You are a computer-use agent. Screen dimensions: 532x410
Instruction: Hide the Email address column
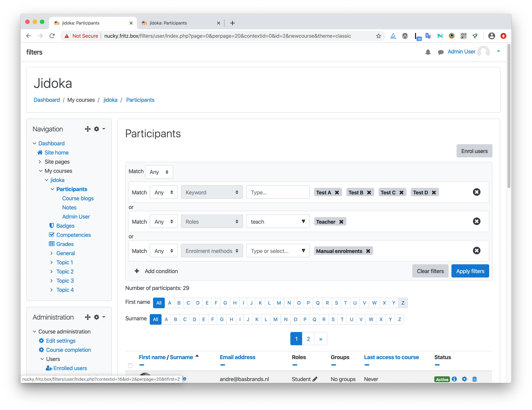pyautogui.click(x=222, y=365)
